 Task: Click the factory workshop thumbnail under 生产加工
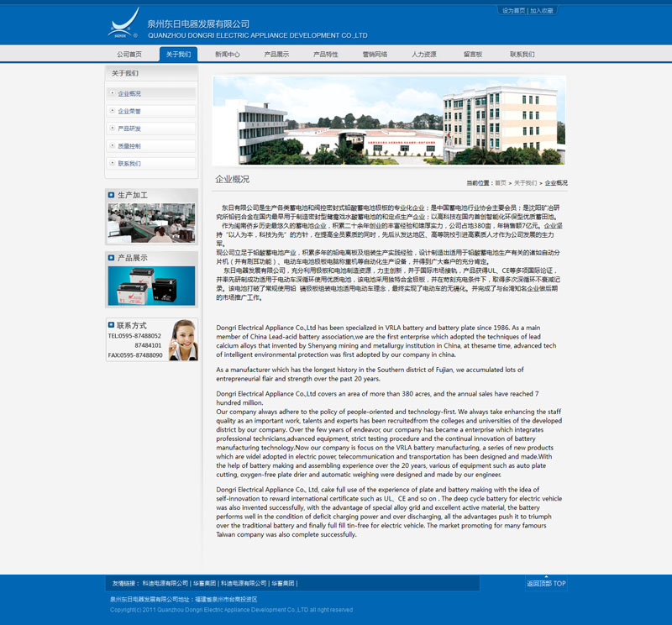click(151, 223)
